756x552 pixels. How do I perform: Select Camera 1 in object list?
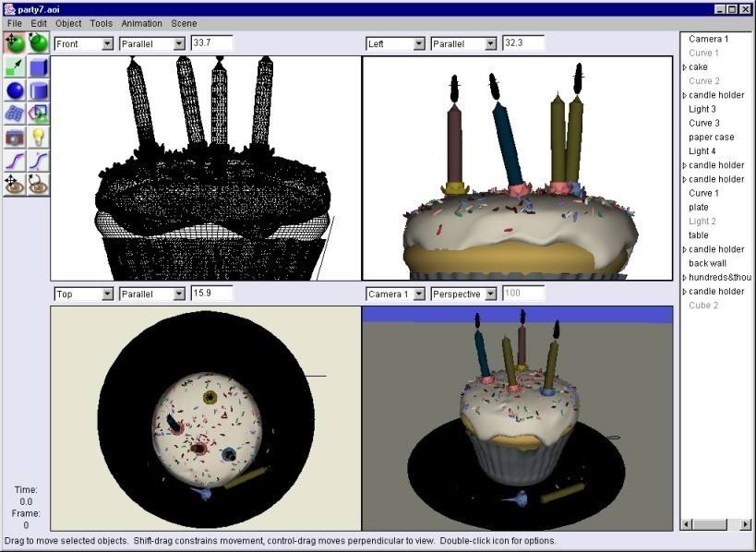708,39
